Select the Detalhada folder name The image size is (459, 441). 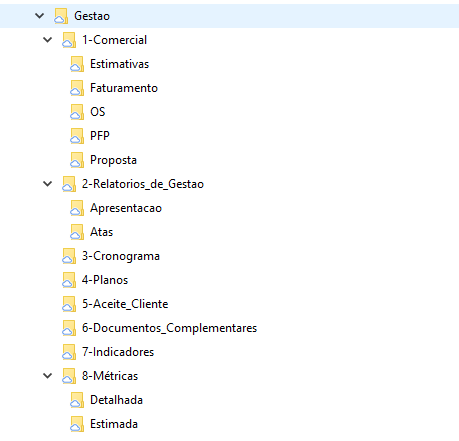pos(117,400)
